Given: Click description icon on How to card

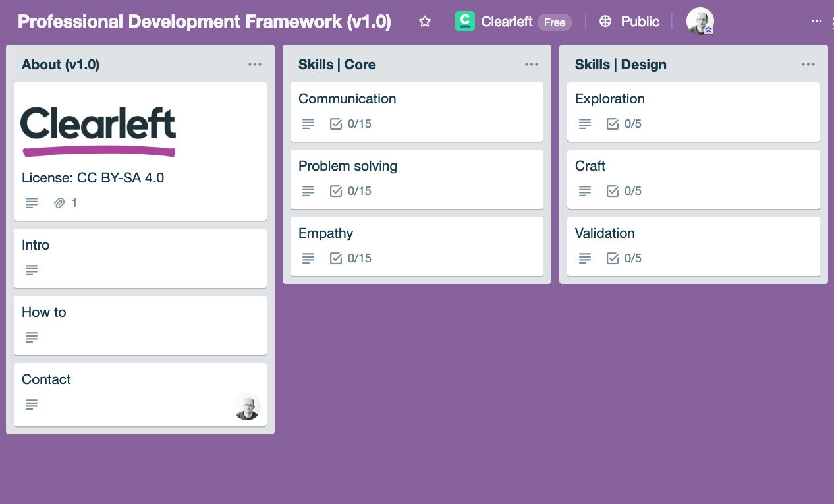Looking at the screenshot, I should point(32,337).
